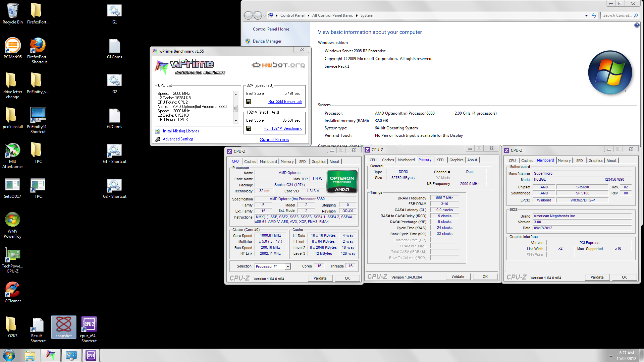Click the All Control Panel Items breadcrumb
Viewport: 644px width, 362px height.
click(332, 15)
